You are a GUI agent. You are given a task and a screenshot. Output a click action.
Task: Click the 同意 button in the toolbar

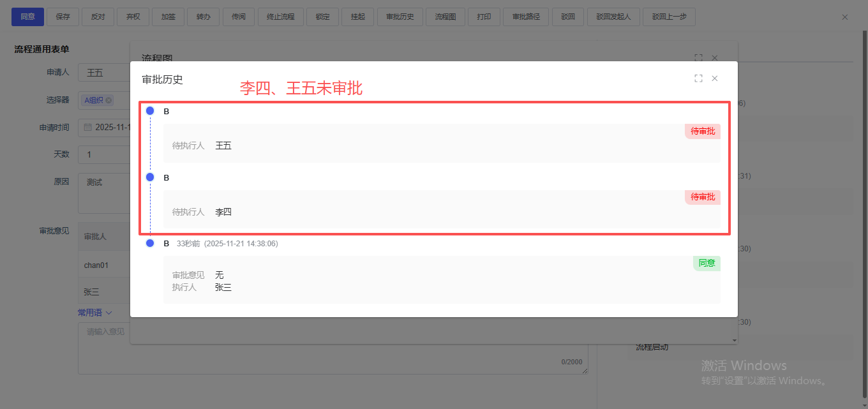[x=27, y=17]
